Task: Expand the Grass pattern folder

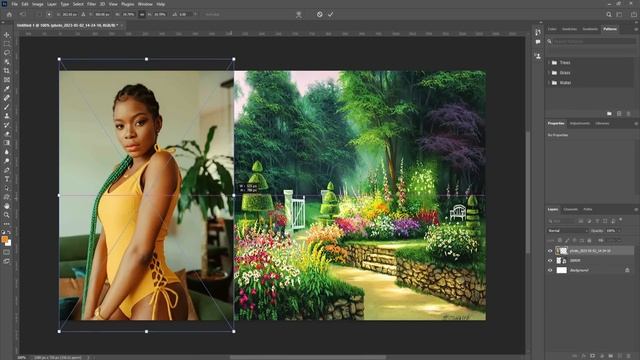Action: tap(549, 73)
